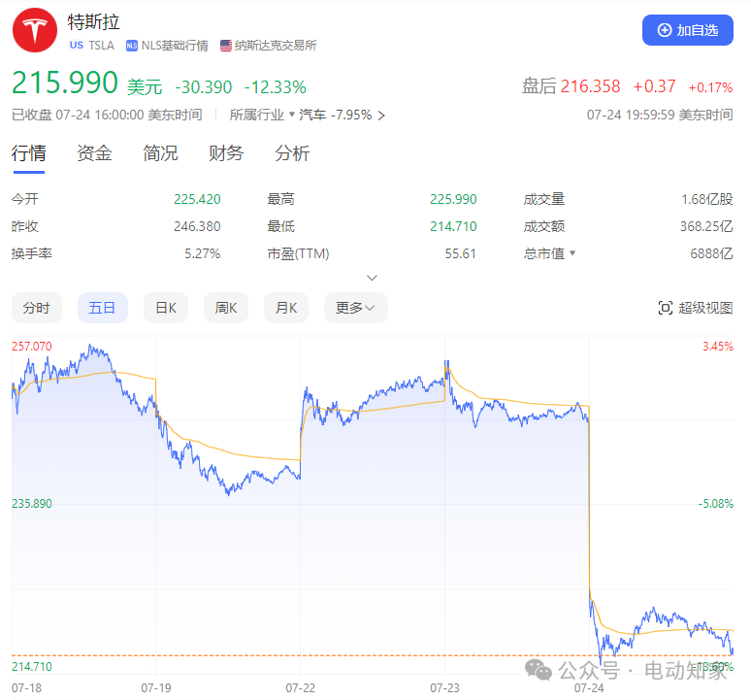Click the 昨收 value 246.380
The image size is (751, 700).
(197, 226)
